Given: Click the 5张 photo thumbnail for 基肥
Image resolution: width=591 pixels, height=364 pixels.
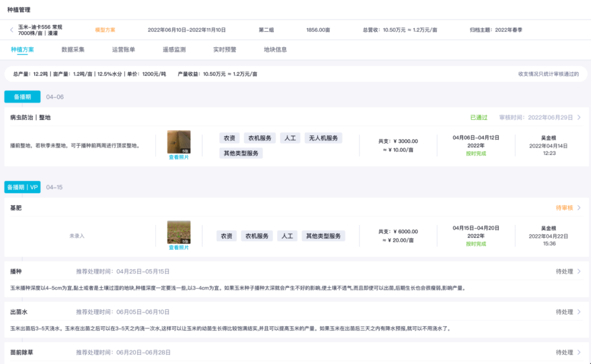Looking at the screenshot, I should click(x=179, y=231).
